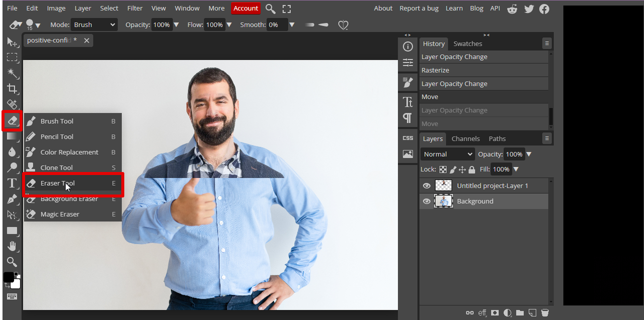The image size is (644, 320).
Task: Hide the Background layer eye icon
Action: pyautogui.click(x=427, y=201)
